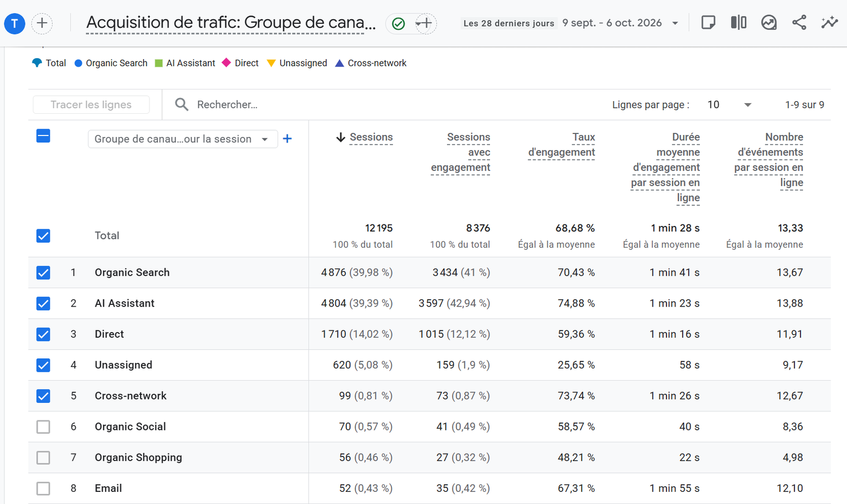Click the blue T account avatar
This screenshot has width=847, height=504.
pyautogui.click(x=15, y=23)
